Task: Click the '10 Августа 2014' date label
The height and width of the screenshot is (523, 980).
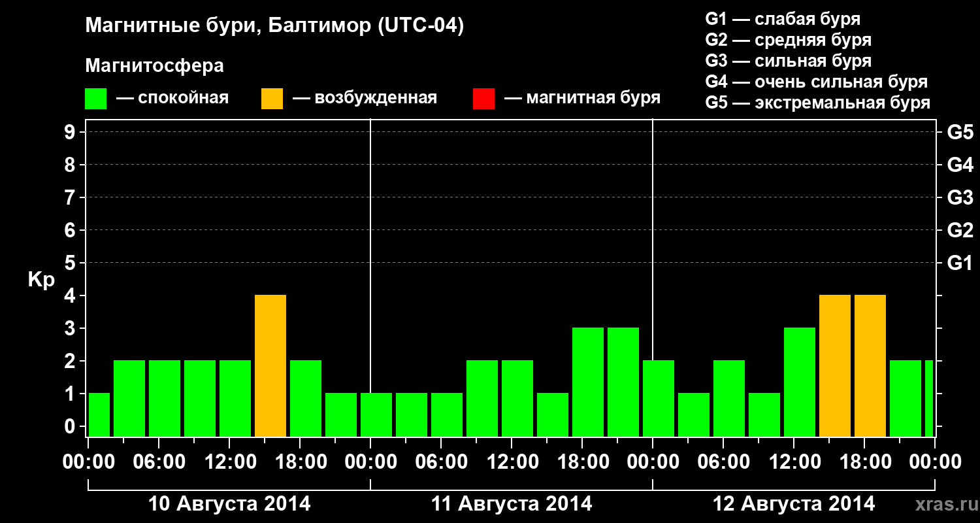Action: 229,504
